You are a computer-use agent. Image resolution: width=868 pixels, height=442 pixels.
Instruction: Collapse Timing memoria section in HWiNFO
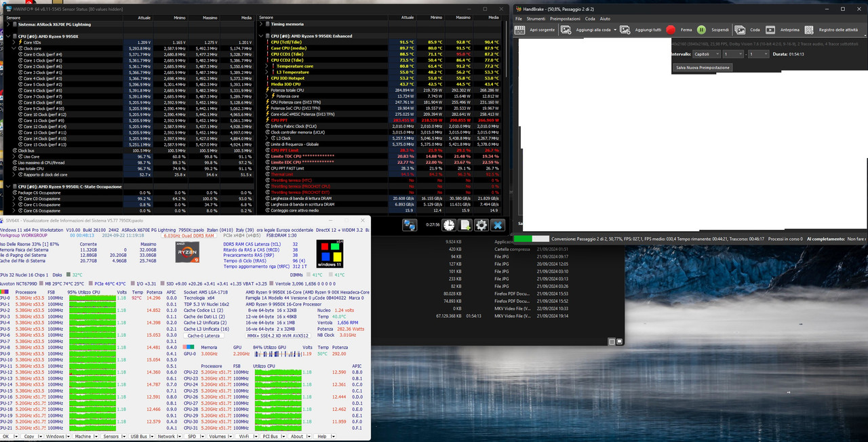click(x=260, y=24)
